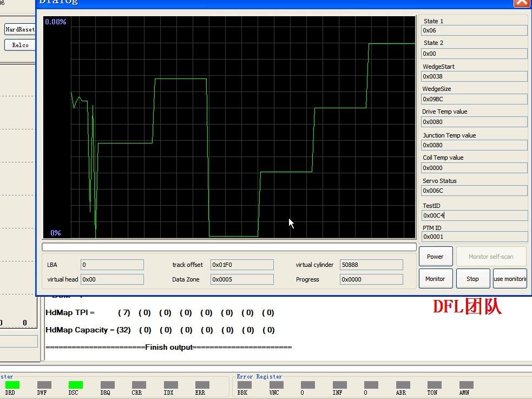Click the ERR status indicator
532x399 pixels.
click(x=202, y=385)
